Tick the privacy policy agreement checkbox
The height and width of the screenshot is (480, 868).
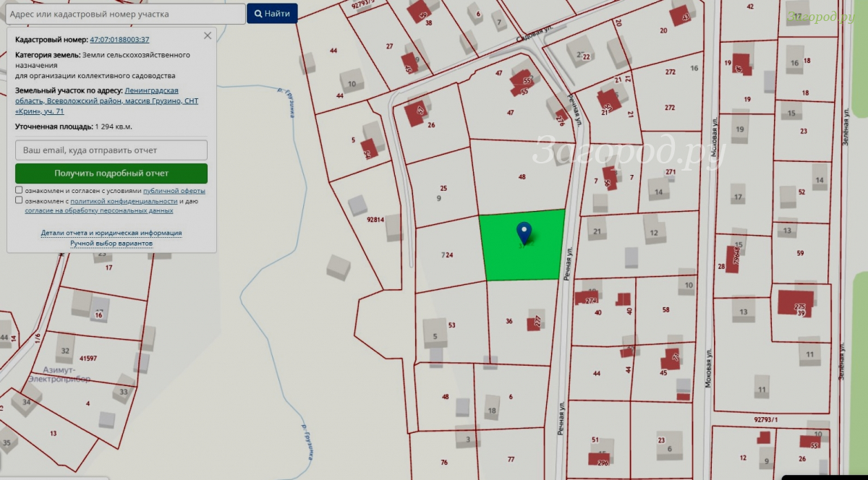(x=19, y=200)
